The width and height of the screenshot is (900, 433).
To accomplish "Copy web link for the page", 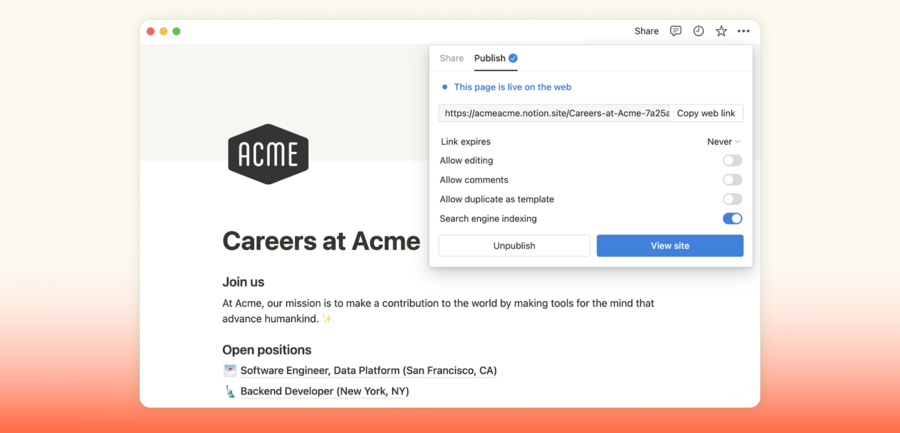I will point(706,113).
